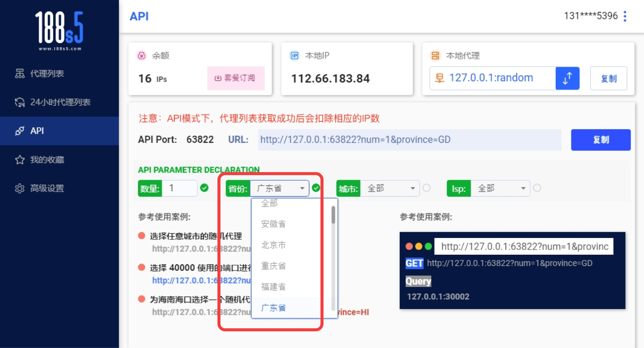Screen dimensions: 644x348
Task: Click the GET label
Action: pyautogui.click(x=414, y=263)
